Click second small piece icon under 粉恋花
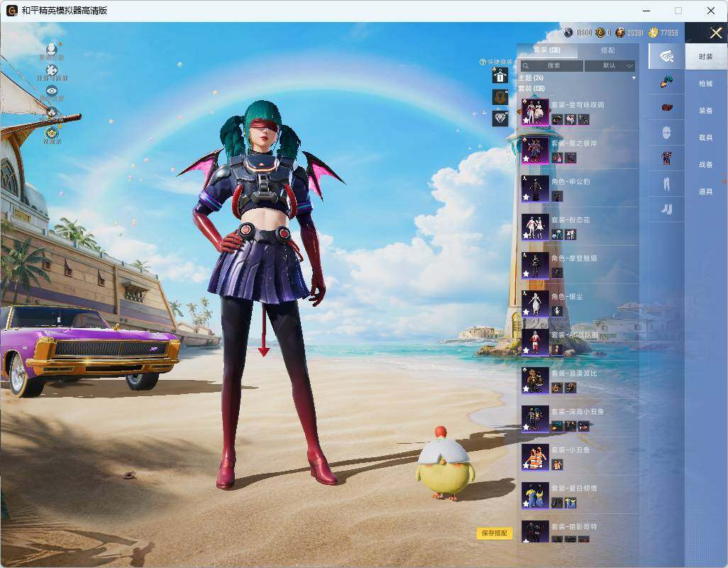728x568 pixels. (570, 234)
